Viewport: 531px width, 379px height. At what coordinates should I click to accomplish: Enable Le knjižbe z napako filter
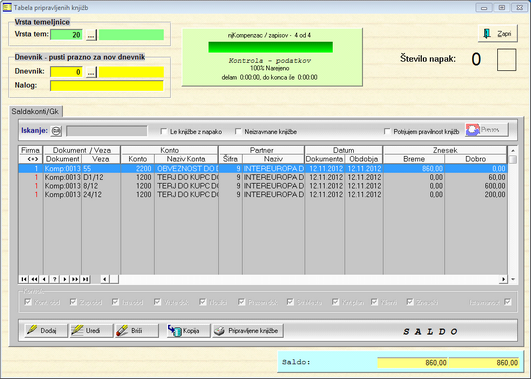164,131
